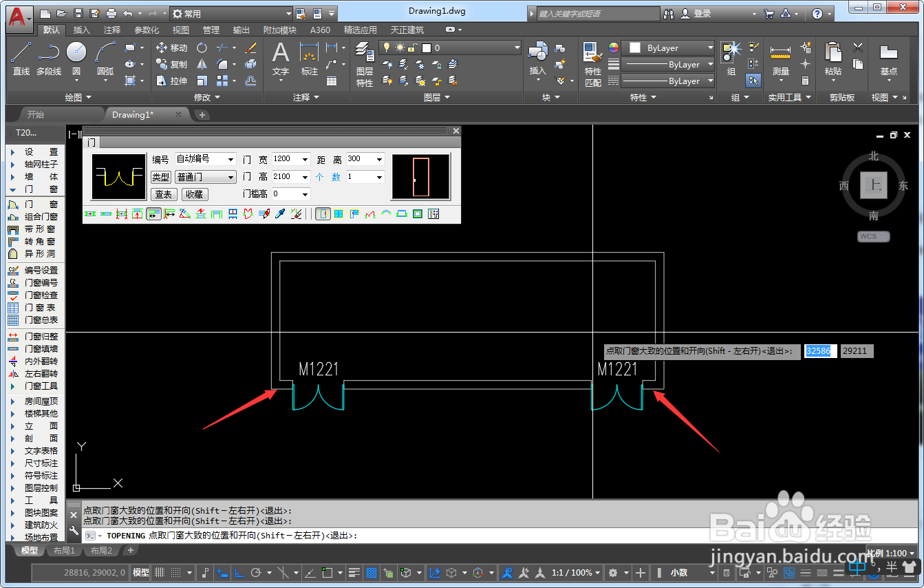Select the 多段线 polyline tool

pyautogui.click(x=49, y=59)
